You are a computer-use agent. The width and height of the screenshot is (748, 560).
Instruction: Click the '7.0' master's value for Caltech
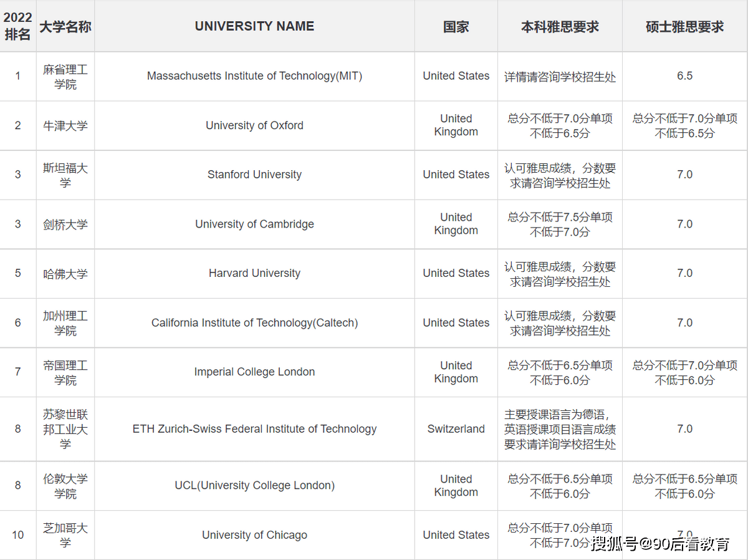coord(685,323)
